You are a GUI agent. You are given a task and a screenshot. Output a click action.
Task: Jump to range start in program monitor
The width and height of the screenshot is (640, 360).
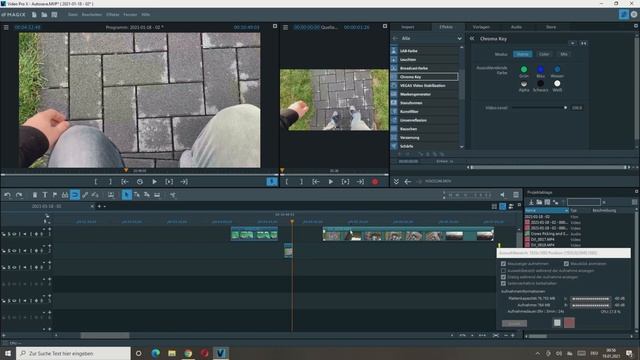click(125, 182)
